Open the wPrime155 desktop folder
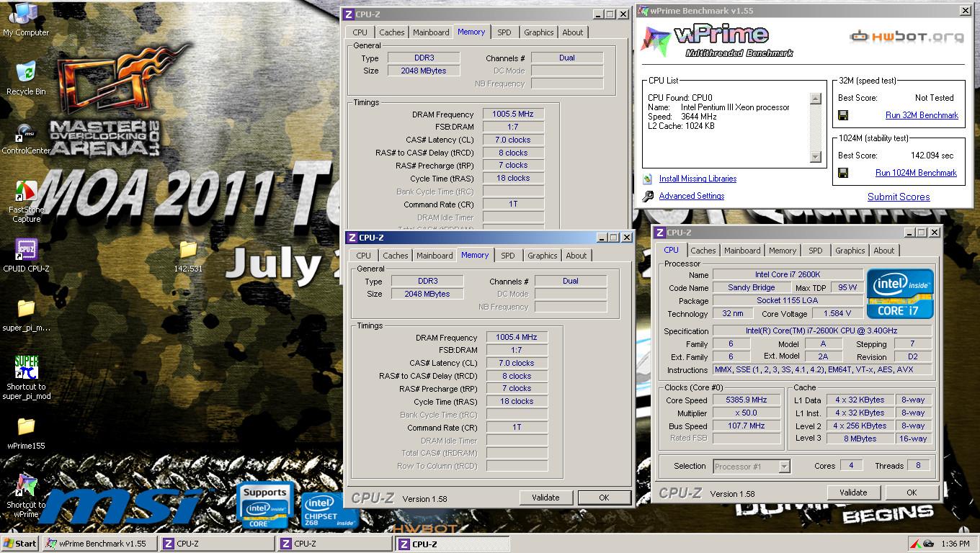Screen dimensions: 980x553 [26, 433]
